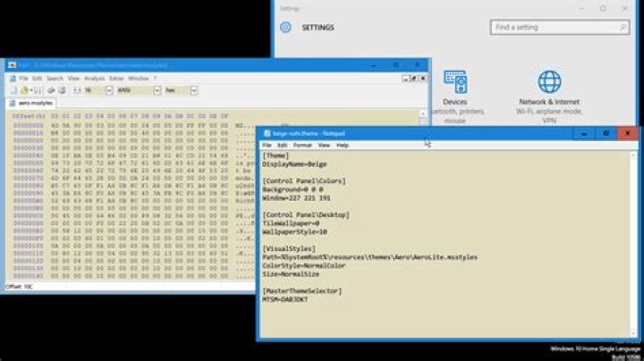Click the [MasterThemeSelector] line in Notepad
Viewport: 644px width, 361px height.
302,290
